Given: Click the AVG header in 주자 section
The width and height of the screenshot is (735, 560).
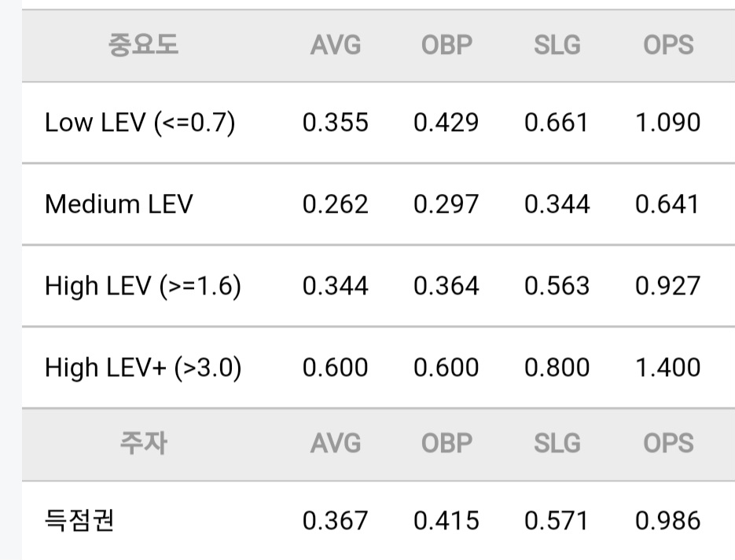Looking at the screenshot, I should [x=336, y=444].
